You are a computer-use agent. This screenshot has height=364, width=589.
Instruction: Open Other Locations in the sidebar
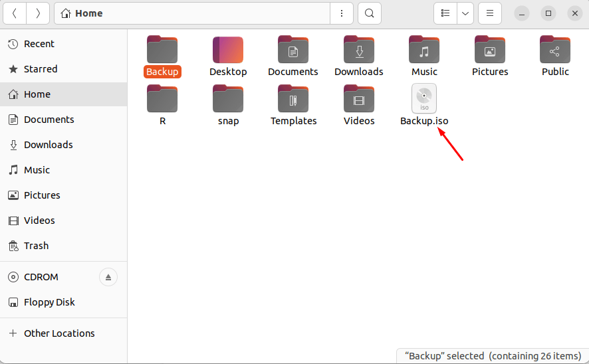click(63, 333)
